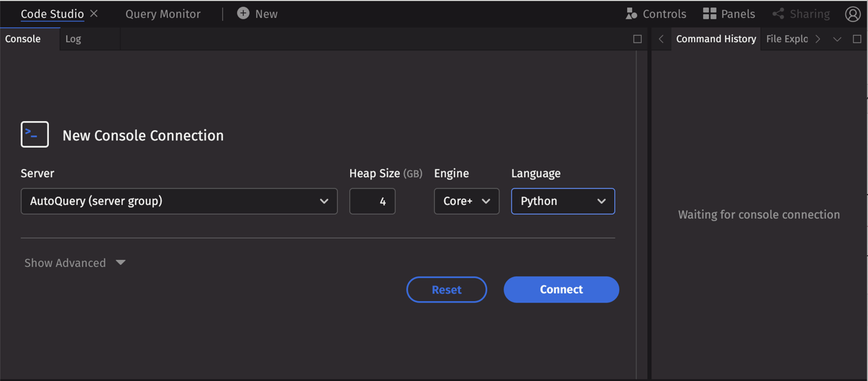Open the Panels menu
This screenshot has width=868, height=381.
728,14
